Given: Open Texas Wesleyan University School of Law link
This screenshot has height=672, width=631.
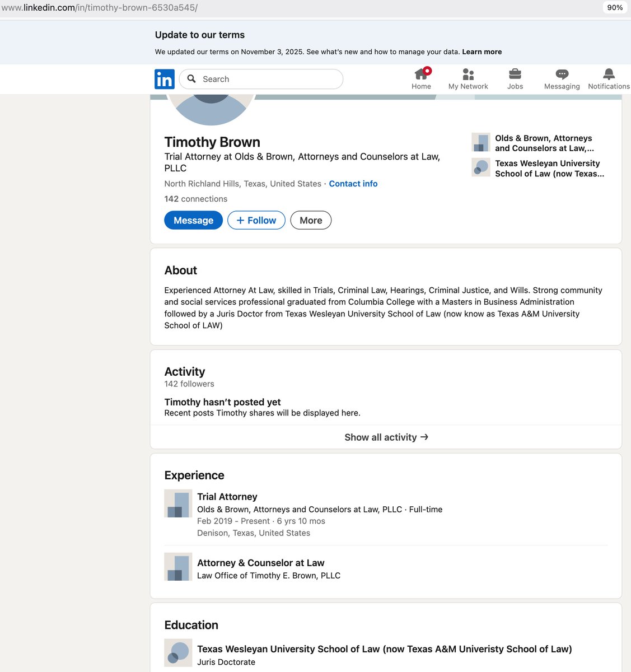Looking at the screenshot, I should tap(550, 168).
